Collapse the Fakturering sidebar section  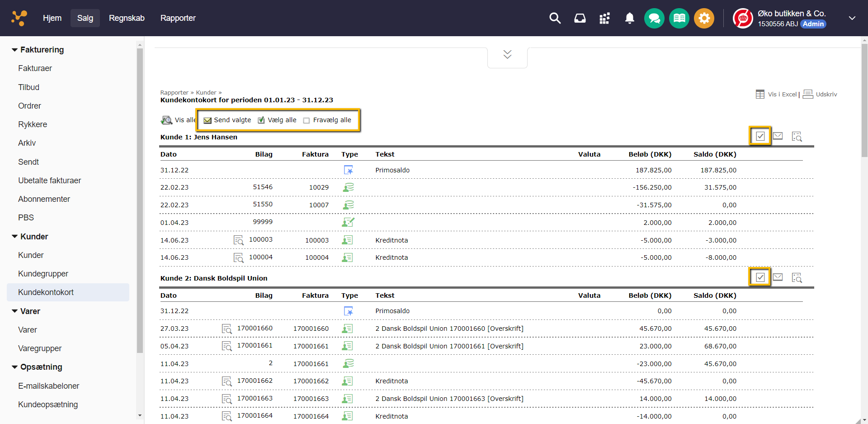[x=15, y=50]
